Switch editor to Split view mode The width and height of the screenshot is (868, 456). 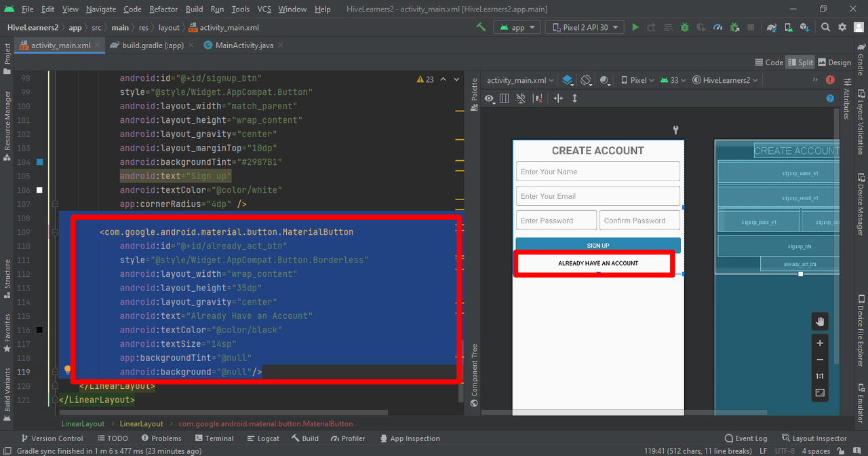pos(800,62)
